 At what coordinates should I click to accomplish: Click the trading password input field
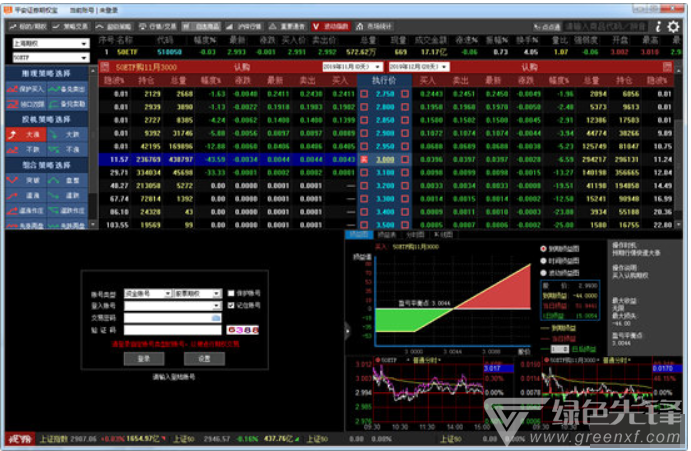(172, 318)
